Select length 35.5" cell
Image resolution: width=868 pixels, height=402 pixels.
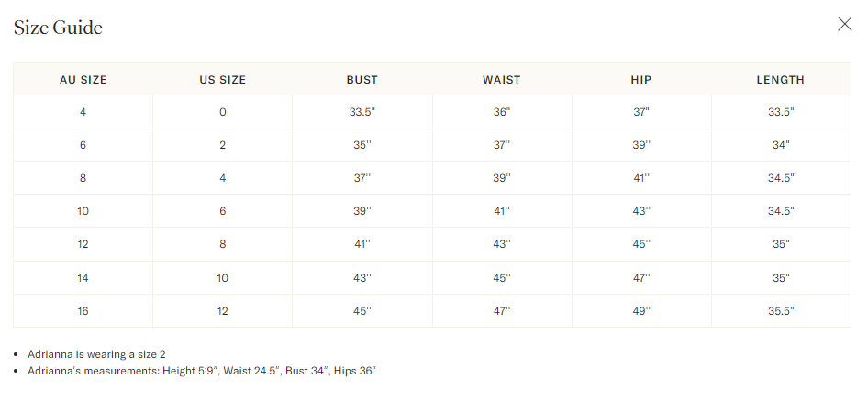pyautogui.click(x=781, y=311)
